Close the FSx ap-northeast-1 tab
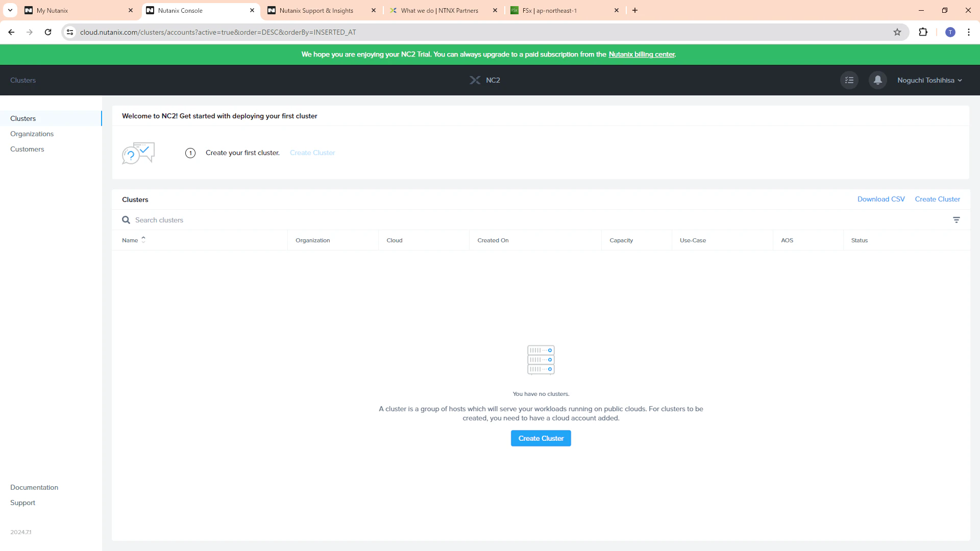Screen dimensions: 980x551 617,10
